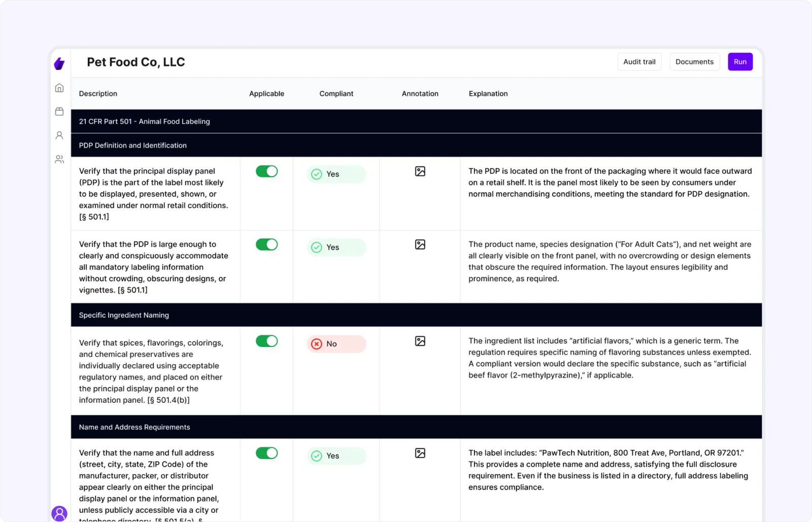Open the single user icon in sidebar
812x522 pixels.
coord(59,135)
